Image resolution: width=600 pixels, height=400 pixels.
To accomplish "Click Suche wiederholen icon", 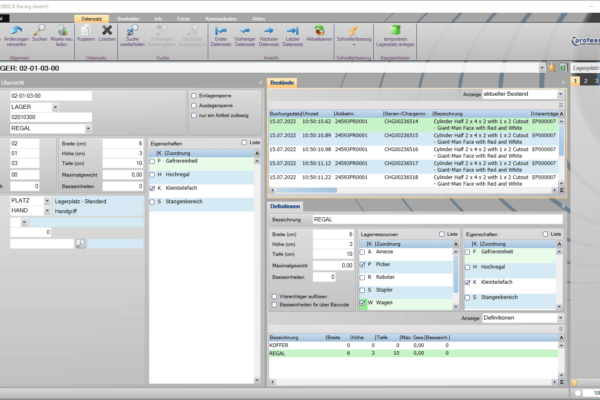I will (x=132, y=30).
